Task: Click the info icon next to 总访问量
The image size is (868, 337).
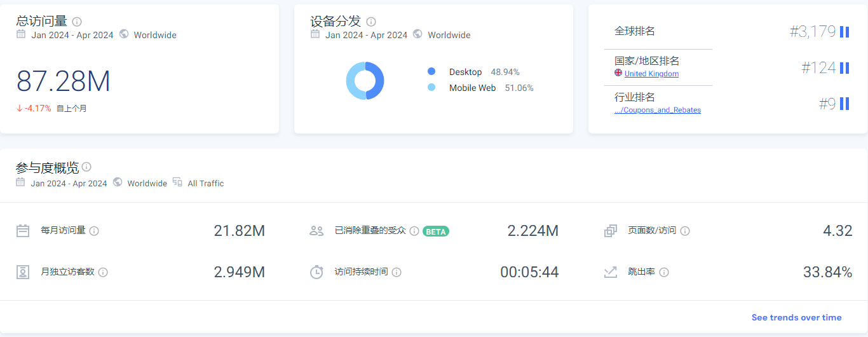Action: 77,22
